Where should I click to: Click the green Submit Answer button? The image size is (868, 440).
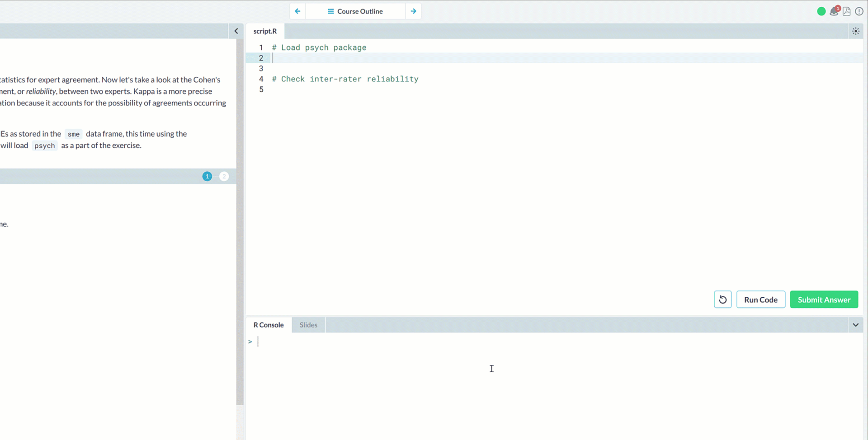pyautogui.click(x=824, y=300)
